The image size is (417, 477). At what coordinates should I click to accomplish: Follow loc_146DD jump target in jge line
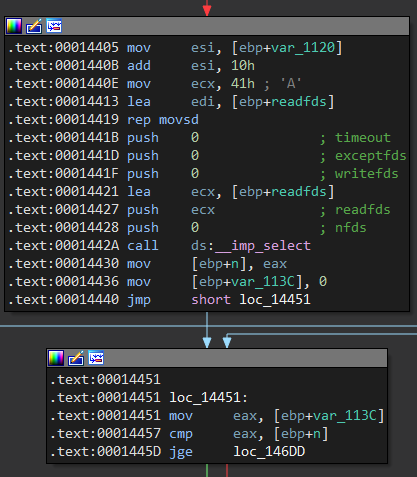pos(269,451)
